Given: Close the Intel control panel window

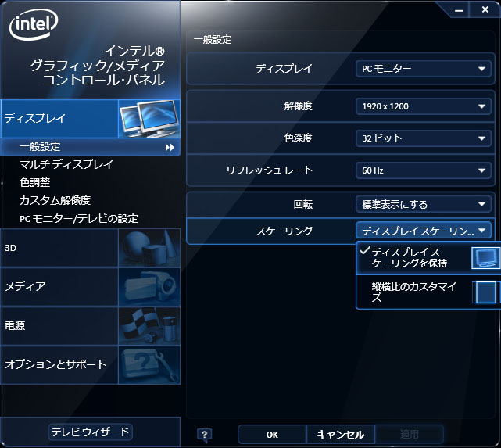Looking at the screenshot, I should click(x=485, y=10).
